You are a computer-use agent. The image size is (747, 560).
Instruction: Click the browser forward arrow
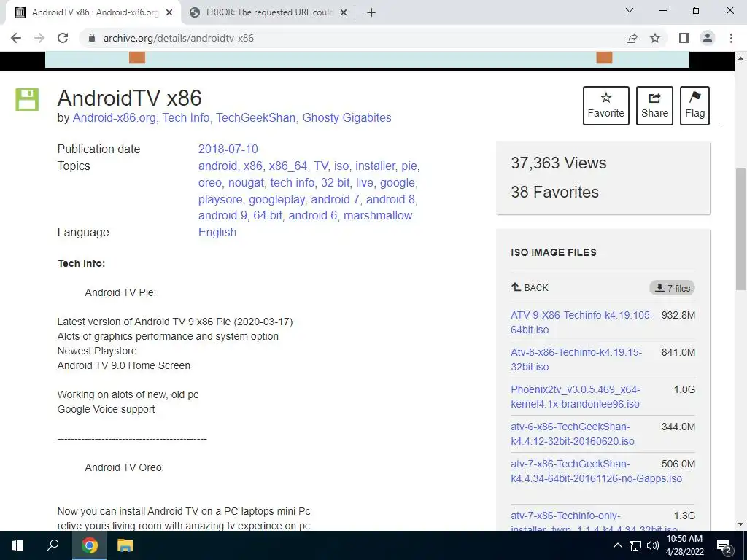click(39, 38)
